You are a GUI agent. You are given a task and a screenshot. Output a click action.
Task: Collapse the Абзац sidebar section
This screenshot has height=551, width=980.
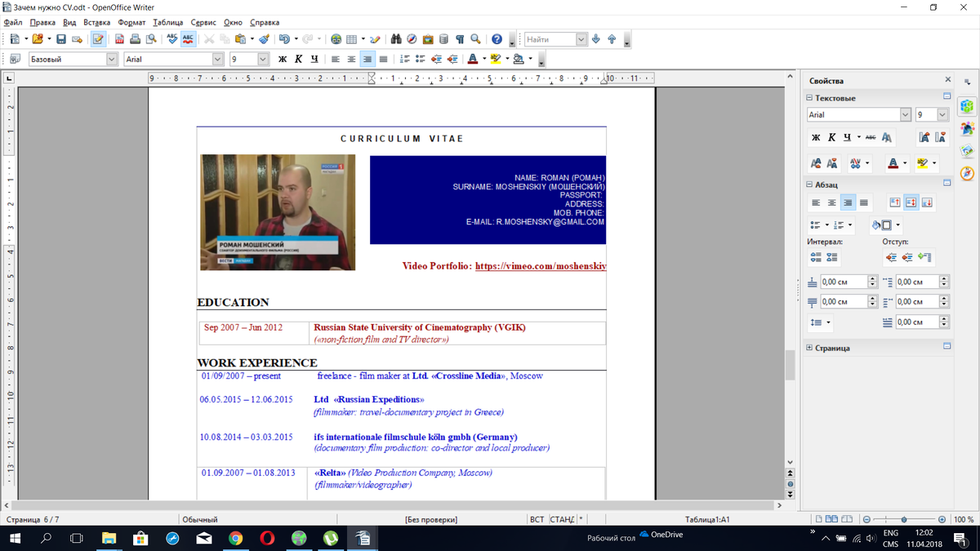(x=809, y=185)
